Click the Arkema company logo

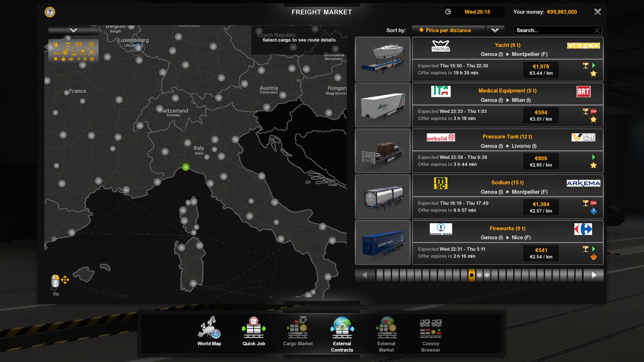(583, 183)
